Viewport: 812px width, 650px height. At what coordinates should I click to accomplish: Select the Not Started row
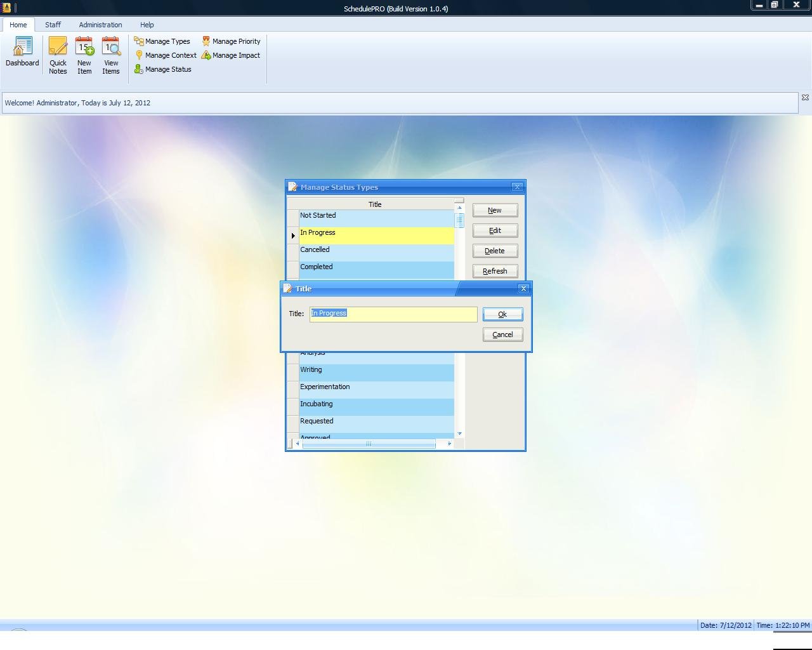click(x=376, y=216)
